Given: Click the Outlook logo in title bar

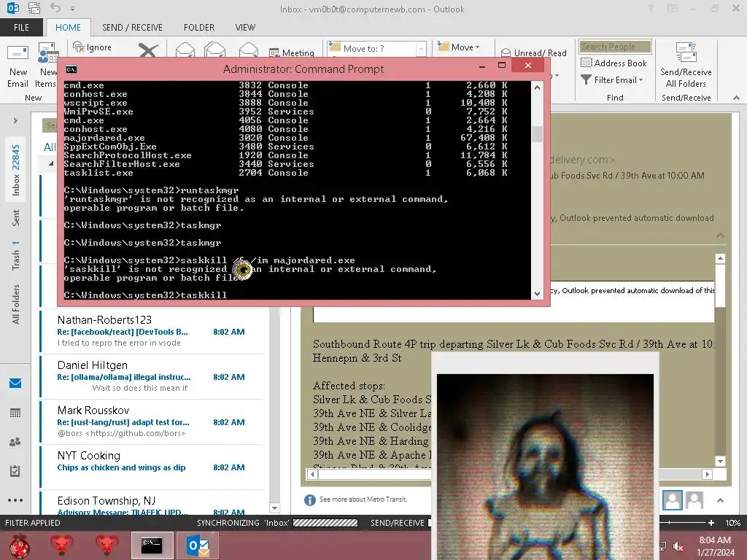Looking at the screenshot, I should [x=13, y=8].
